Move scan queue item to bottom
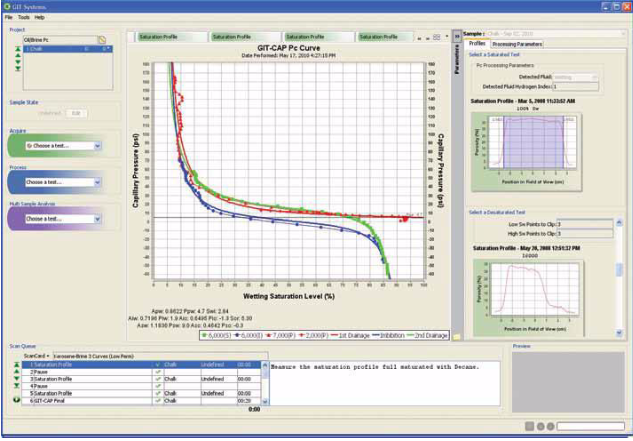Viewport: 633px width, 441px height. [17, 386]
